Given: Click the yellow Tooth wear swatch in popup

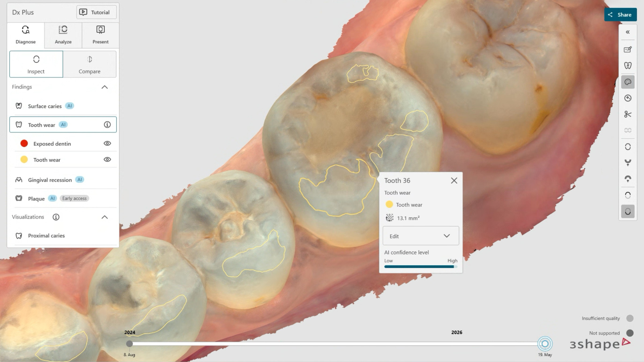Looking at the screenshot, I should point(389,204).
